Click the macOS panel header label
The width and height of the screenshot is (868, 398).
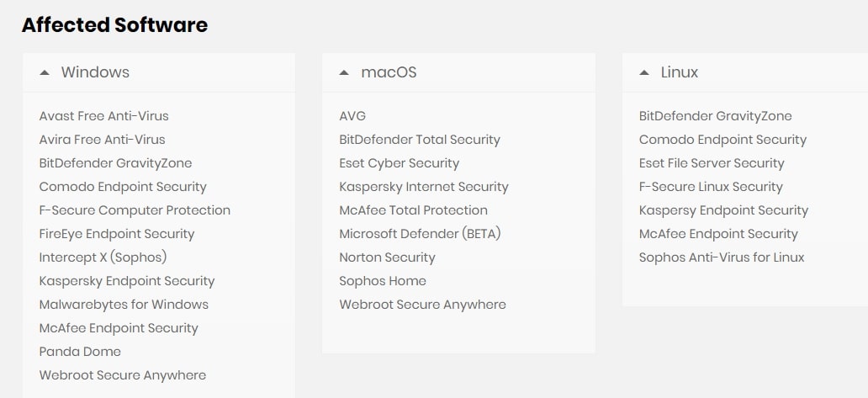tap(389, 72)
